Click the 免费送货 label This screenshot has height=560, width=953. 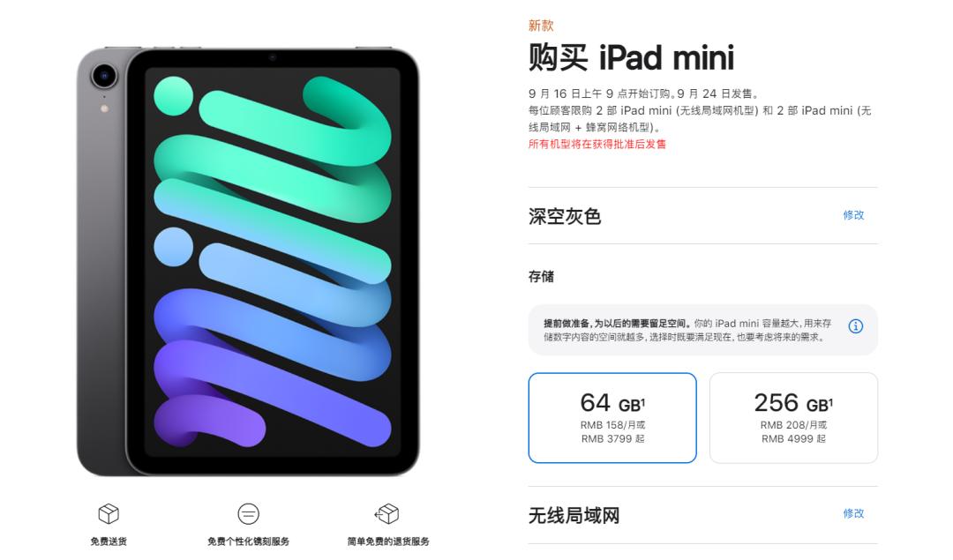pyautogui.click(x=109, y=541)
